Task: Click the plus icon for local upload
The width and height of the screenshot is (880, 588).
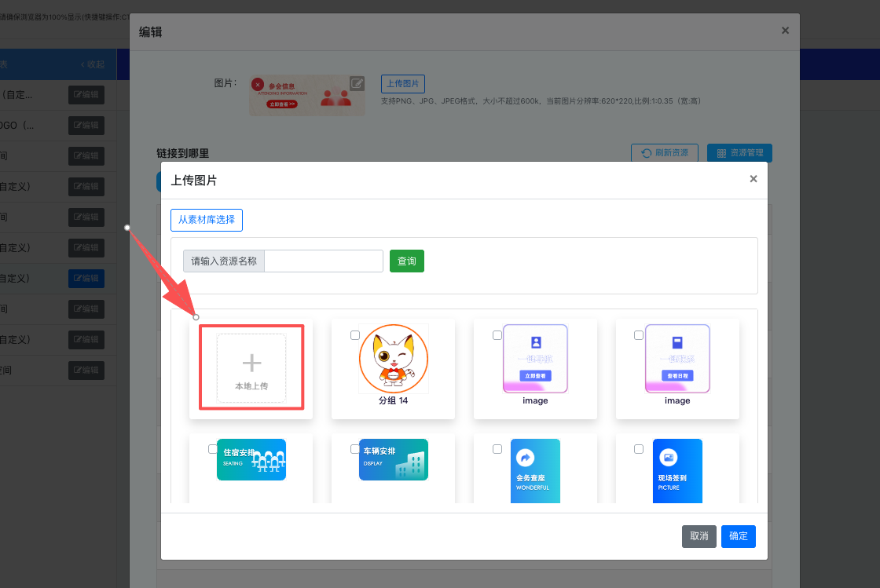Action: click(251, 363)
